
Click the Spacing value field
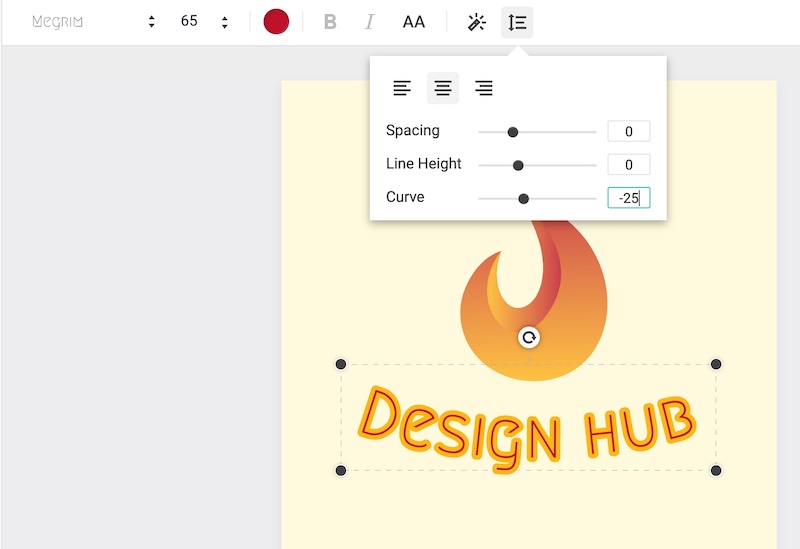(629, 131)
